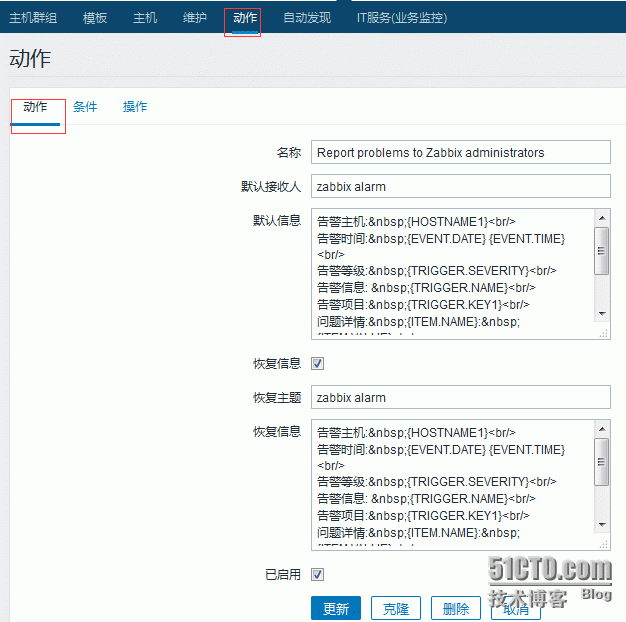This screenshot has width=626, height=622.
Task: Click scroll-up arrow of 默认信息 textarea
Action: click(602, 218)
